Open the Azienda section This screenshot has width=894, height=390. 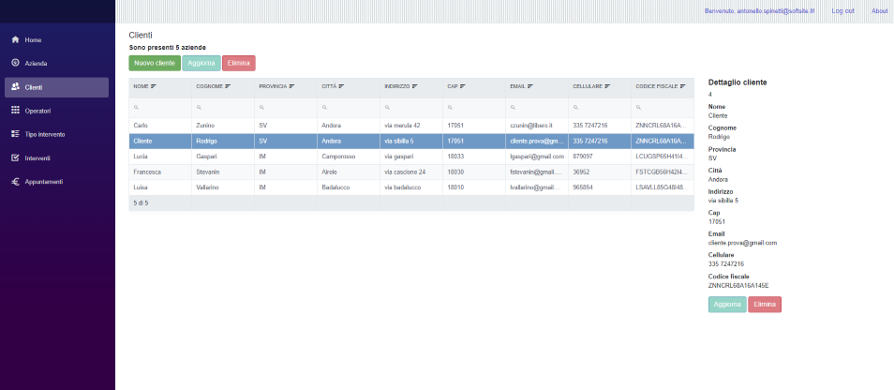coord(57,63)
